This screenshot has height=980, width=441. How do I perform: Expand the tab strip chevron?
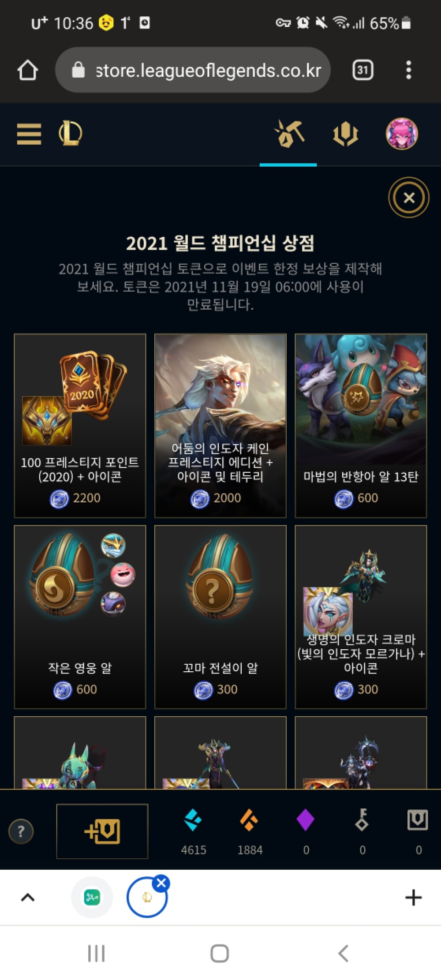tap(28, 898)
